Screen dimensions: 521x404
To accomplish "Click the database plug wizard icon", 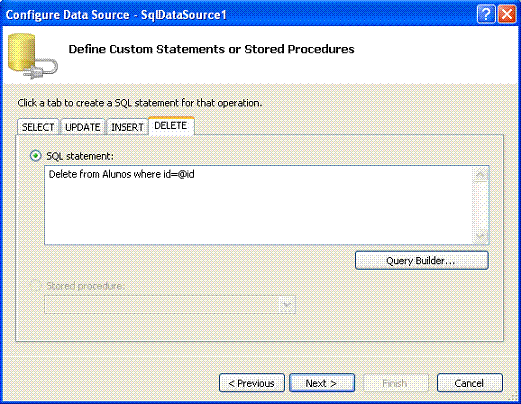I will pos(32,56).
